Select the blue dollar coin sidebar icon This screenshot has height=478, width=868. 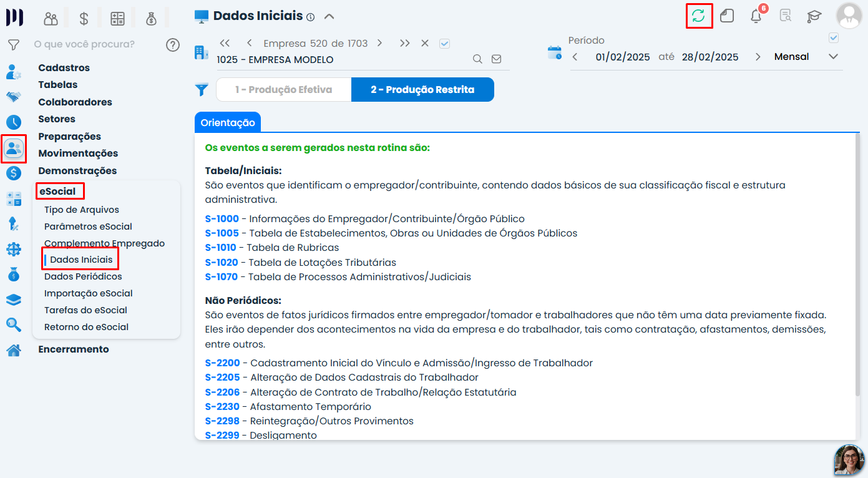13,173
